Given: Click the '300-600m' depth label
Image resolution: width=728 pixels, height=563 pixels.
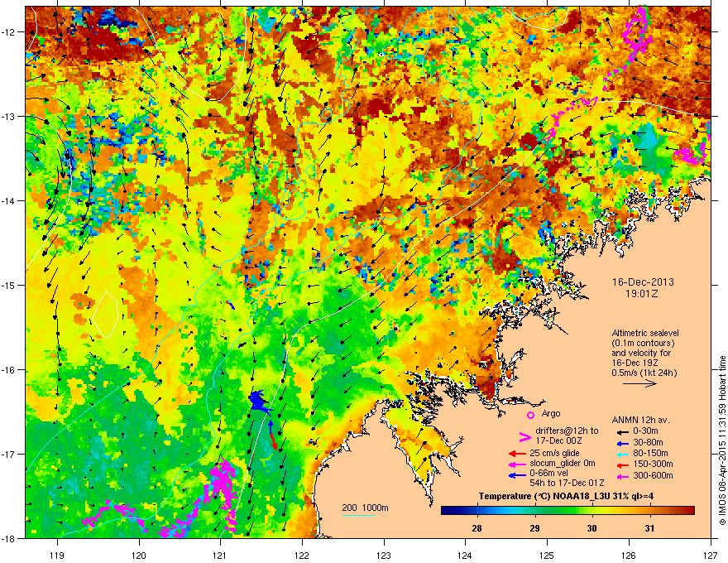Looking at the screenshot, I should [653, 475].
